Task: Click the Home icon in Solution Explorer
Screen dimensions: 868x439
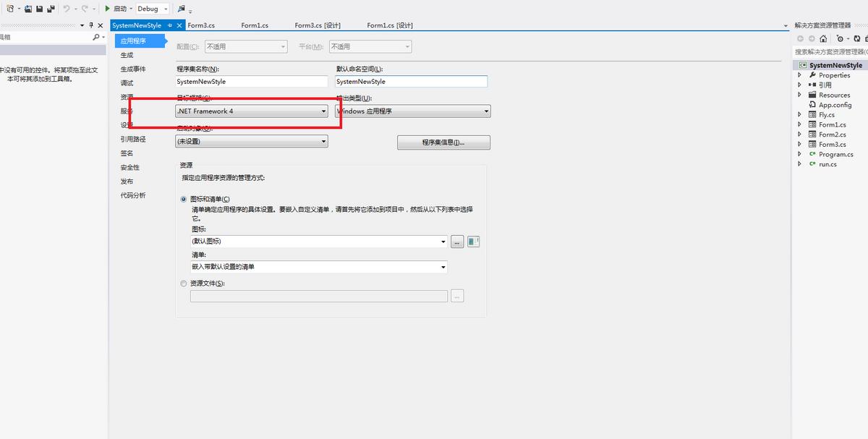Action: pos(824,39)
